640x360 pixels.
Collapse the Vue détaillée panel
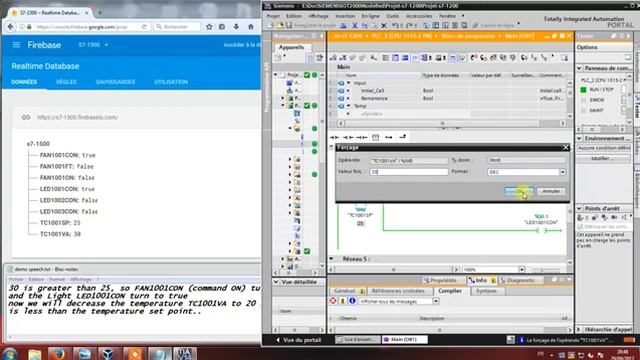[276, 282]
